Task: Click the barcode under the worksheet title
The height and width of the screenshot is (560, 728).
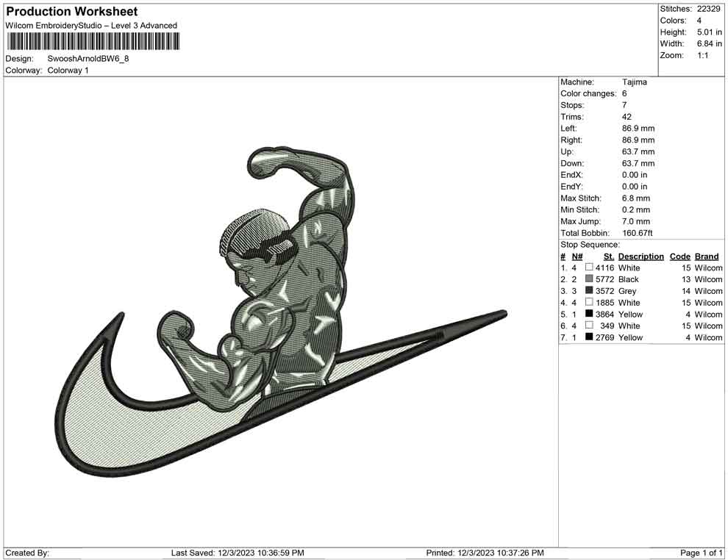Action: click(93, 42)
